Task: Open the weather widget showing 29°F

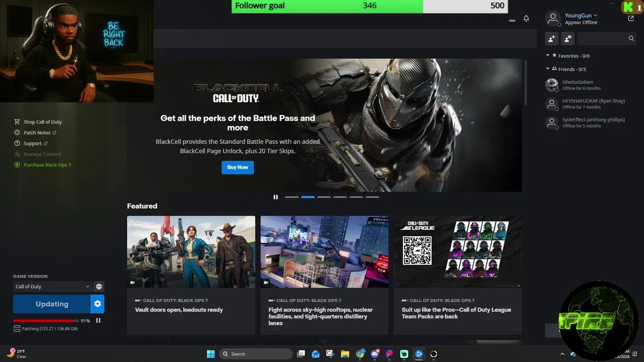Action: click(17, 353)
